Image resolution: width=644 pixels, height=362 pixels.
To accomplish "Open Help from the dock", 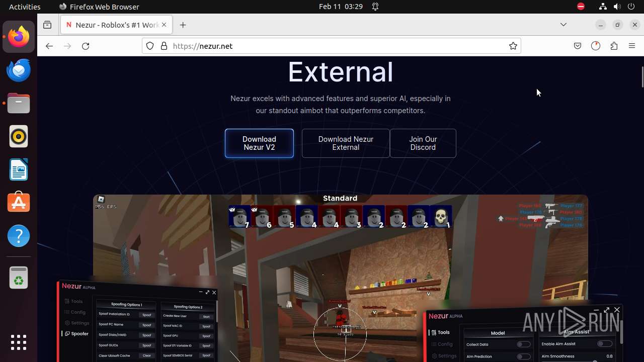I will tap(19, 236).
